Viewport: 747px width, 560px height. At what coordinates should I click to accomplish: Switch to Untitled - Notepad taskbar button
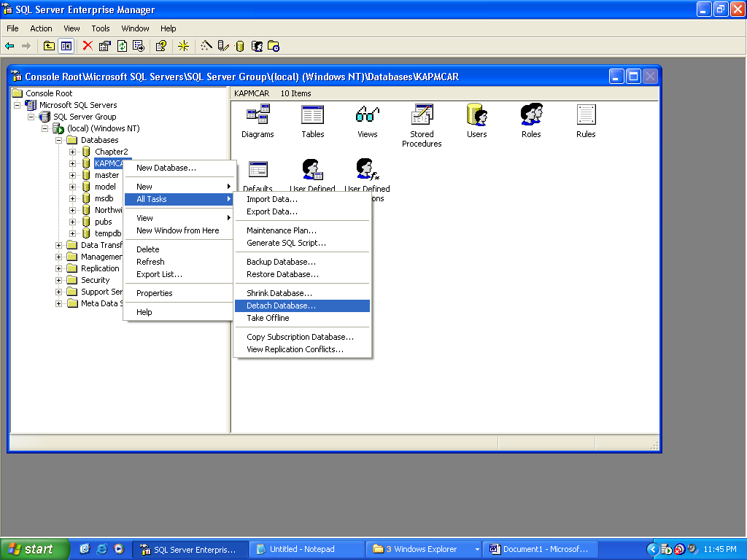coord(306,549)
